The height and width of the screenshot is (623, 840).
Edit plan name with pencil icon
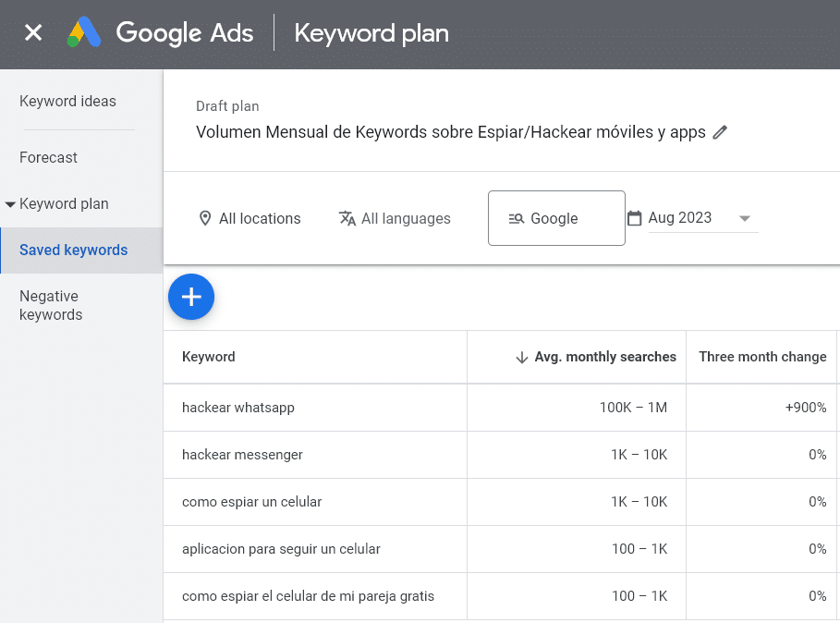(x=720, y=132)
